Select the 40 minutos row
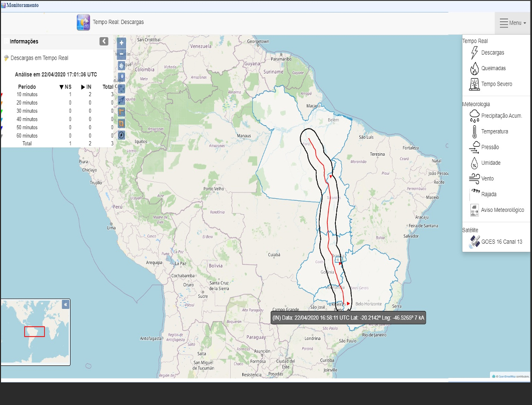The height and width of the screenshot is (405, 532). pyautogui.click(x=57, y=119)
